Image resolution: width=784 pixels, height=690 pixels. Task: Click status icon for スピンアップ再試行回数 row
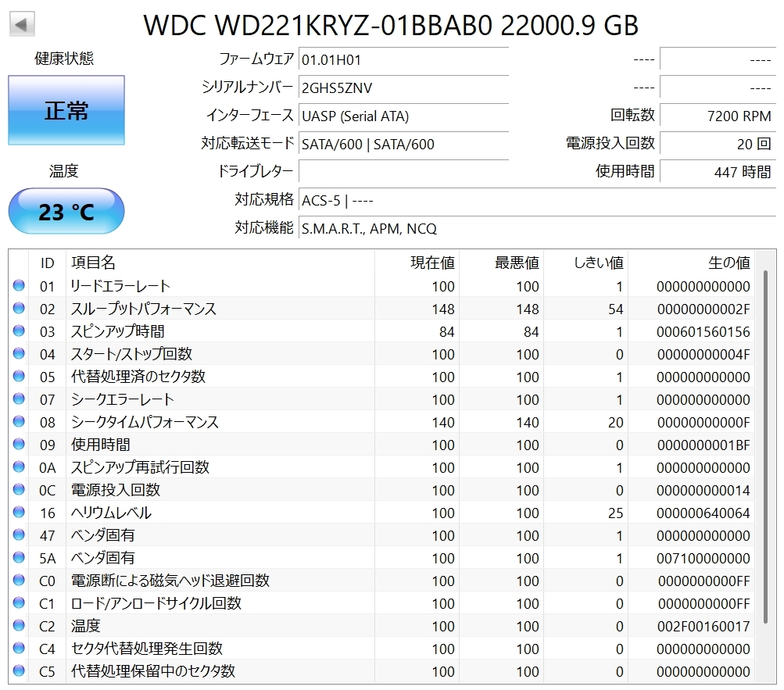[19, 467]
